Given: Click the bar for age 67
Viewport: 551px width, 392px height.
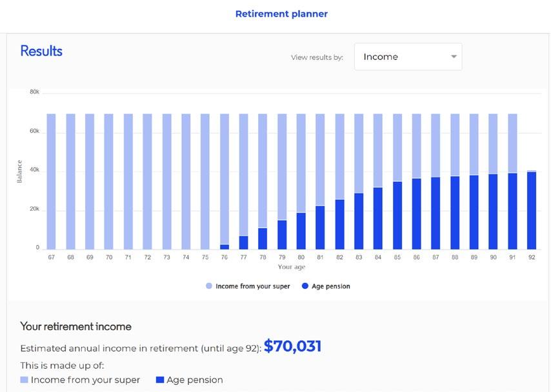Looking at the screenshot, I should click(52, 181).
